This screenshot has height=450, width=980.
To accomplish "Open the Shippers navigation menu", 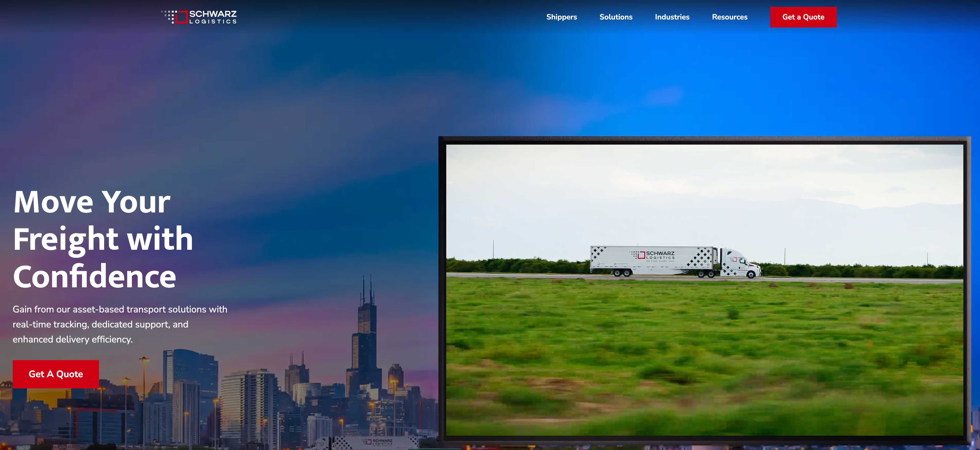I will coord(561,17).
